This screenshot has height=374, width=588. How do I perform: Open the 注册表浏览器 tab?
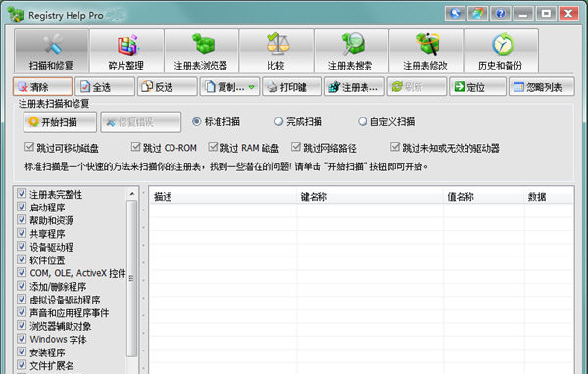click(x=201, y=51)
